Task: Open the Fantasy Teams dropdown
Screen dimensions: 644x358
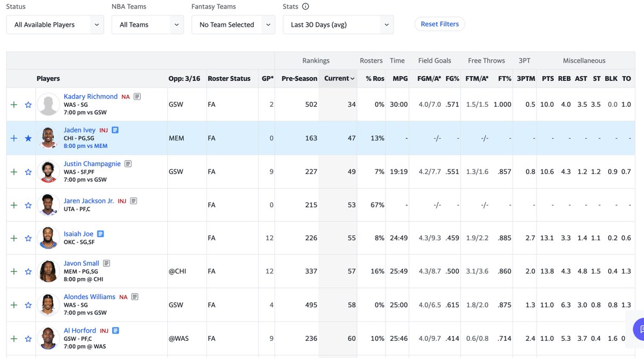Action: click(233, 25)
